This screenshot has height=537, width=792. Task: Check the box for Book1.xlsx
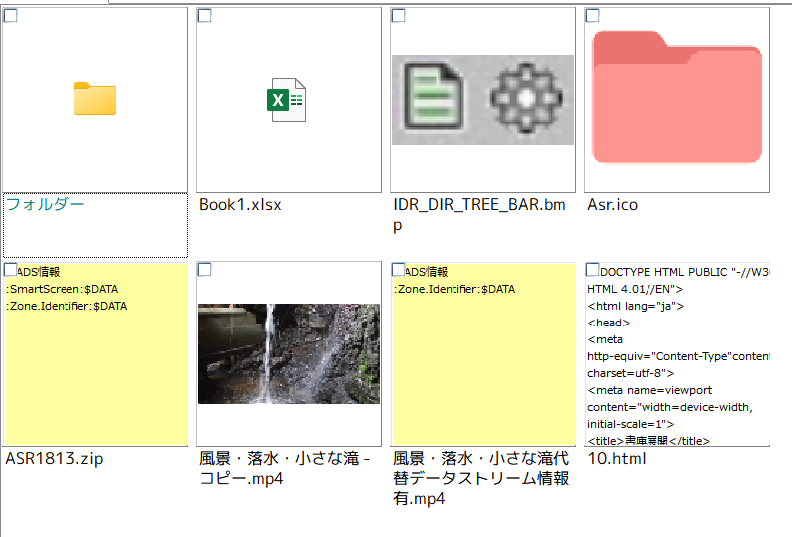pyautogui.click(x=204, y=15)
